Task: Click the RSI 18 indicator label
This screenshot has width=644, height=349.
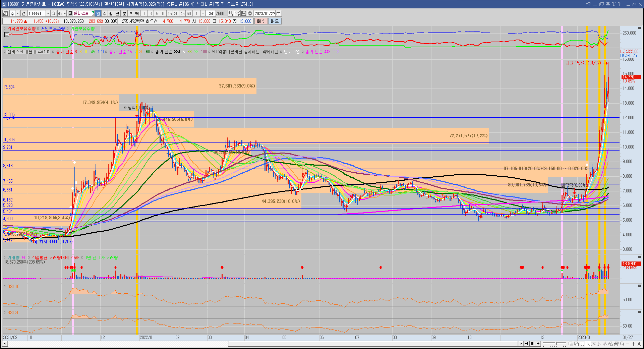Action: [x=13, y=286]
